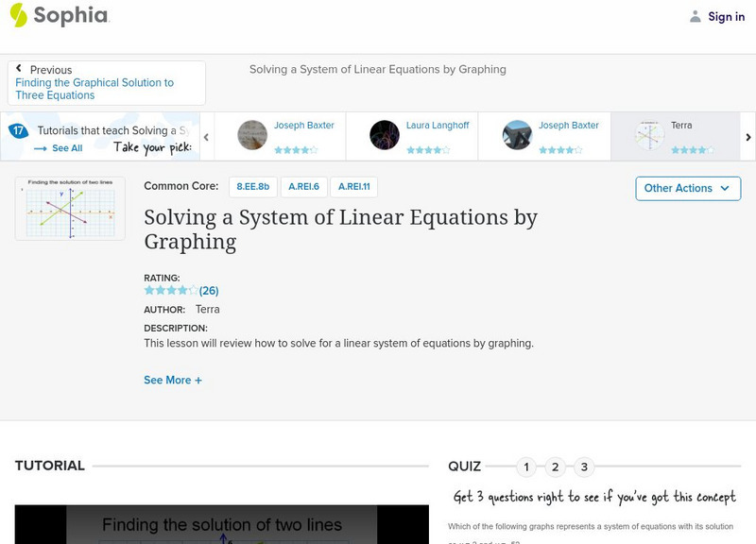756x544 pixels.
Task: Click the Sign in person icon
Action: [x=695, y=16]
